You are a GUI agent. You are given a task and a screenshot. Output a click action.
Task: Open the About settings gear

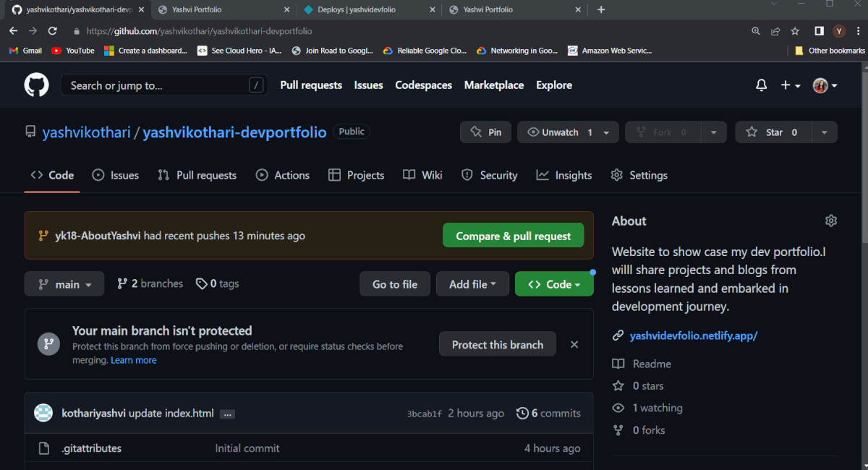(x=831, y=221)
